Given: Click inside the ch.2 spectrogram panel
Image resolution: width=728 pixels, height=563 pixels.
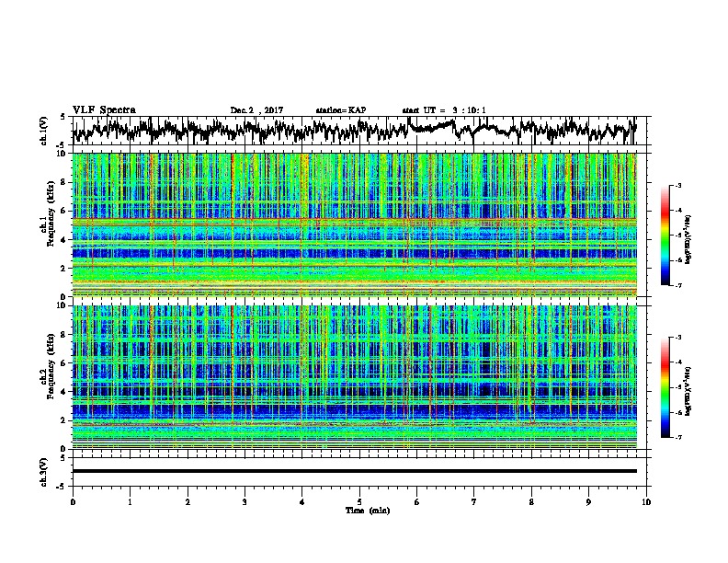Looking at the screenshot, I should point(355,377).
